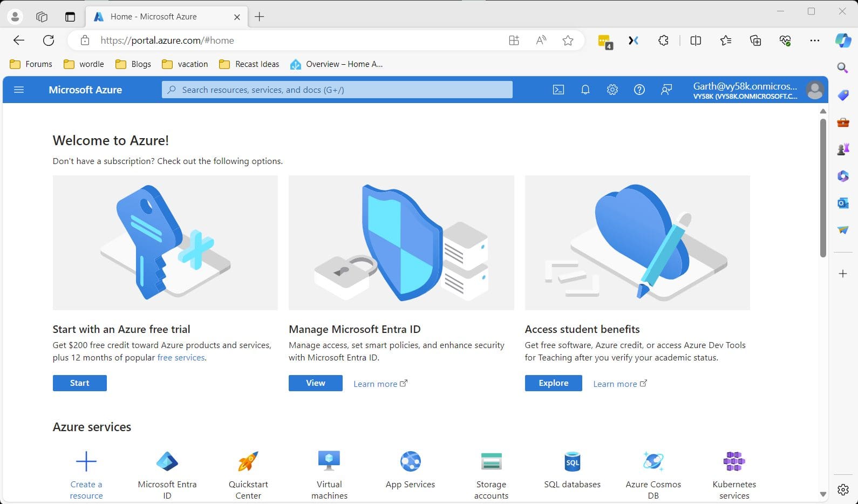
Task: Open Cloud Shell from the Azure header
Action: pyautogui.click(x=559, y=90)
